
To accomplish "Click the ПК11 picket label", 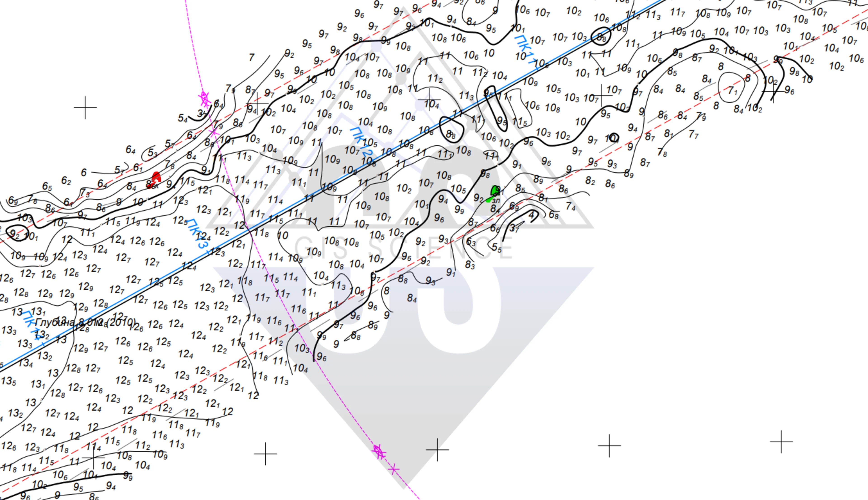I will 525,50.
